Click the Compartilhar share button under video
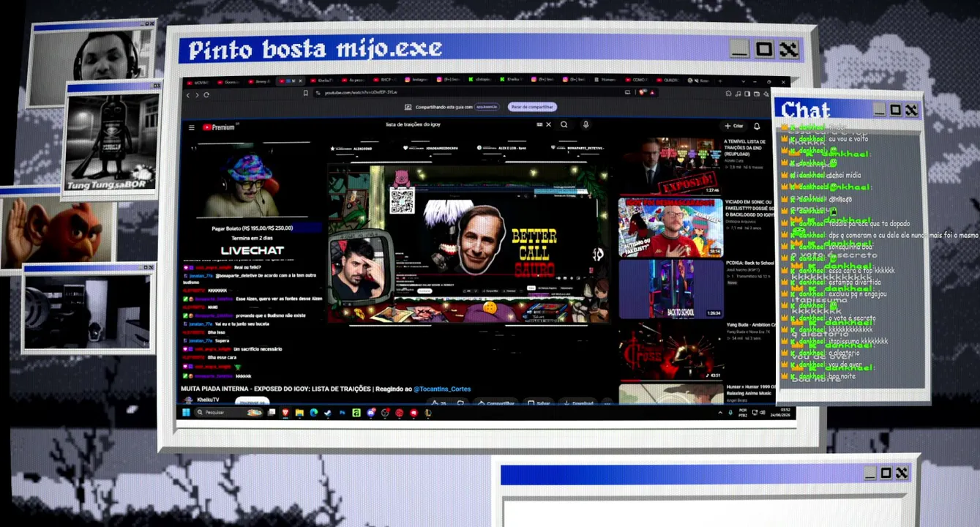Screen dimensions: 980x527 point(496,403)
